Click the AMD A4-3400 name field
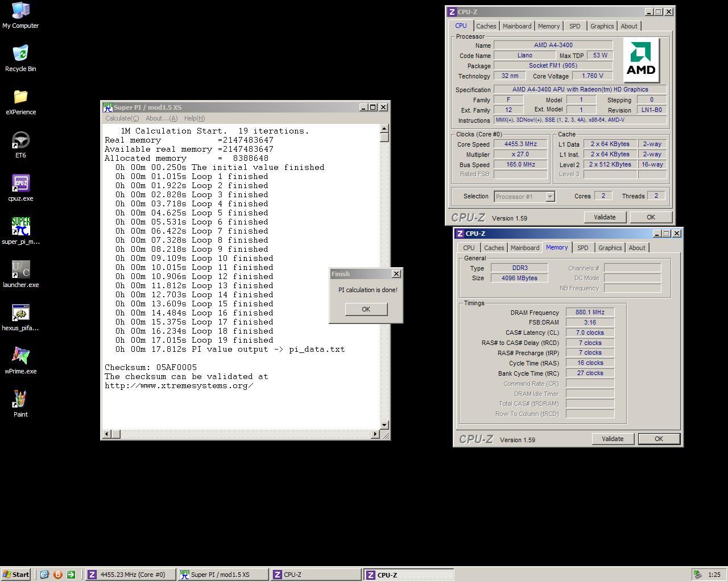Screen dimensions: 728x582 click(x=553, y=45)
